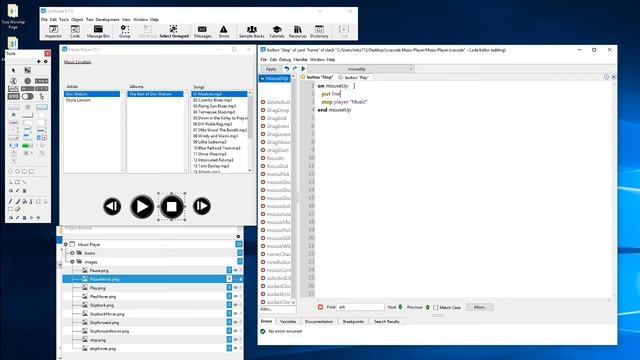Pick the switch widget in Tools palette
The image size is (640, 360).
[27, 96]
